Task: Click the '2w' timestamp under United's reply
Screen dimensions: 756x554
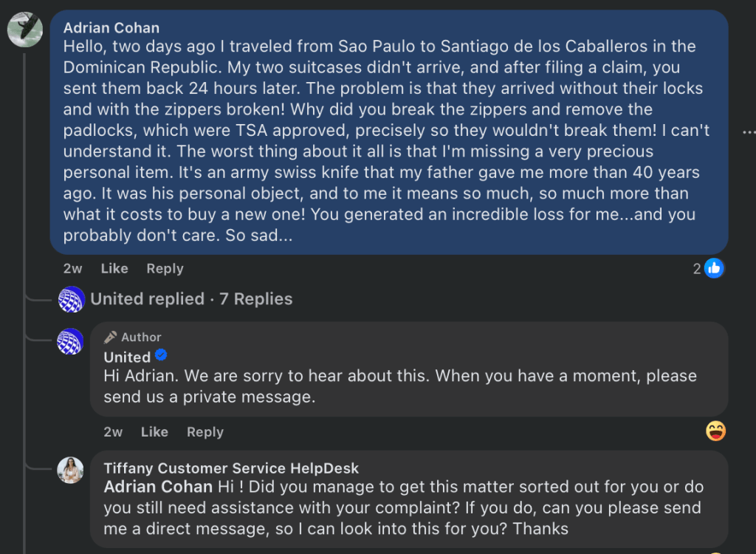Action: (113, 432)
